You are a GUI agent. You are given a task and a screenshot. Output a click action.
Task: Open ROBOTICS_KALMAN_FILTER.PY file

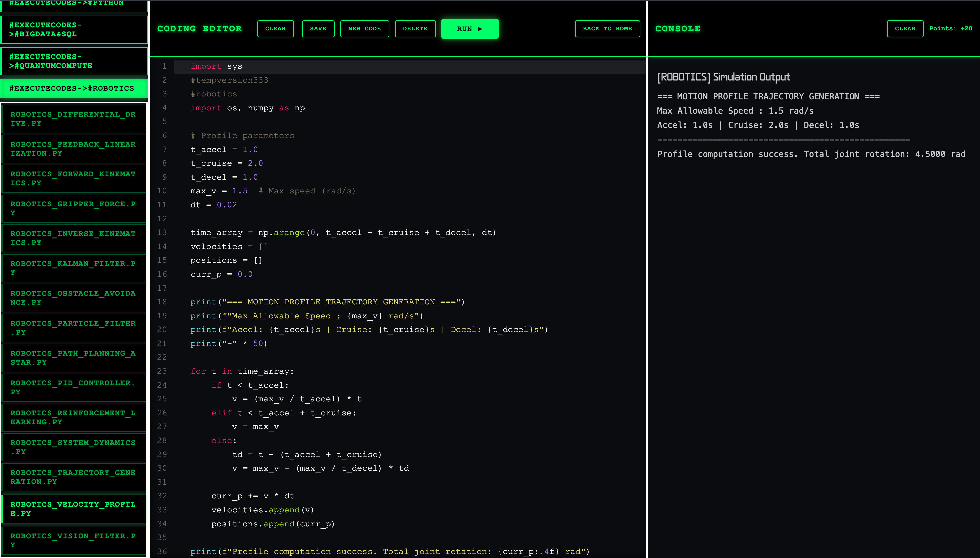(x=74, y=268)
